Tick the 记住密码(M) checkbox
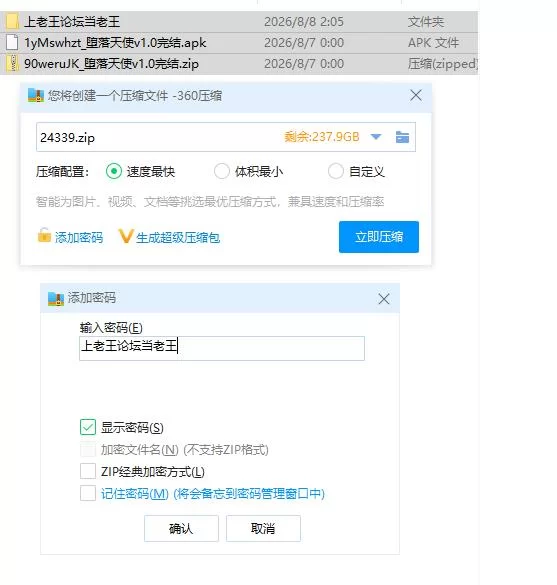Screen dimensions: 557x585 (88, 493)
